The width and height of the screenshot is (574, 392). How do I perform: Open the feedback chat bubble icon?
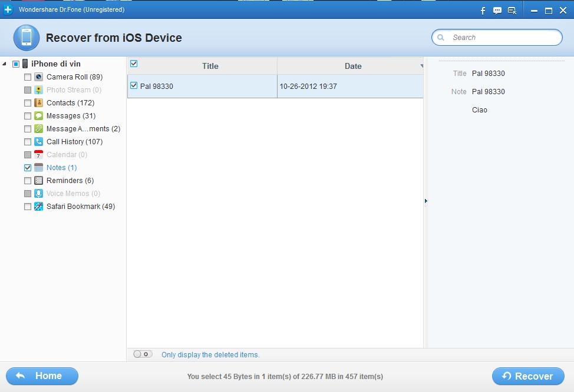click(x=497, y=11)
